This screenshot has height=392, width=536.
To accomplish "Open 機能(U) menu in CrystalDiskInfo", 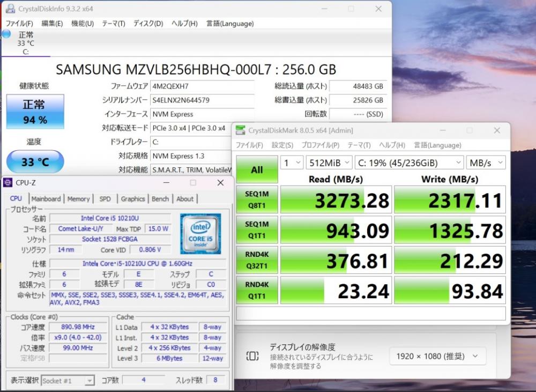I will 83,24.
